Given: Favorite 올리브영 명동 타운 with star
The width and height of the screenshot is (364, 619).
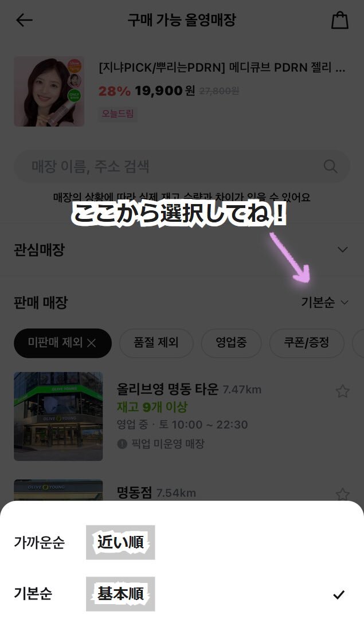Looking at the screenshot, I should coord(342,391).
